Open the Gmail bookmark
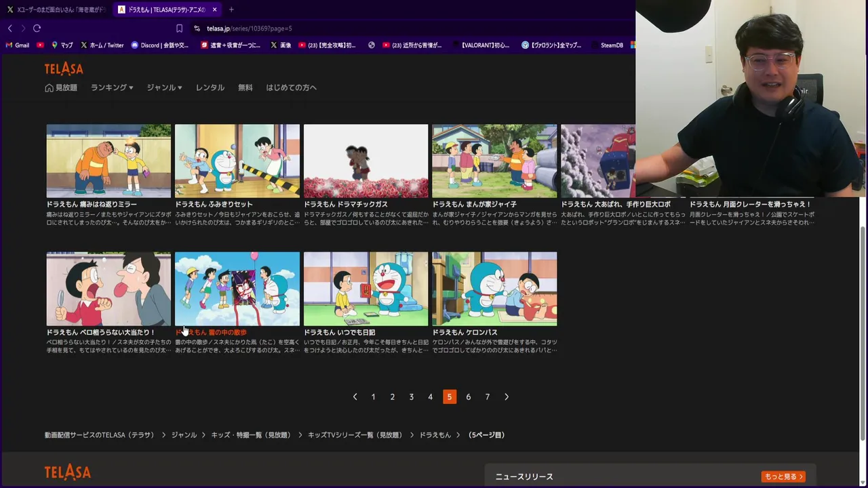The image size is (868, 488). (18, 45)
